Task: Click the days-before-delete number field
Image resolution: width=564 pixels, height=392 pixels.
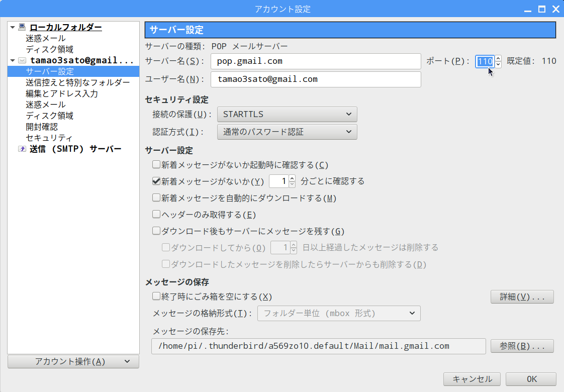Action: click(x=280, y=248)
